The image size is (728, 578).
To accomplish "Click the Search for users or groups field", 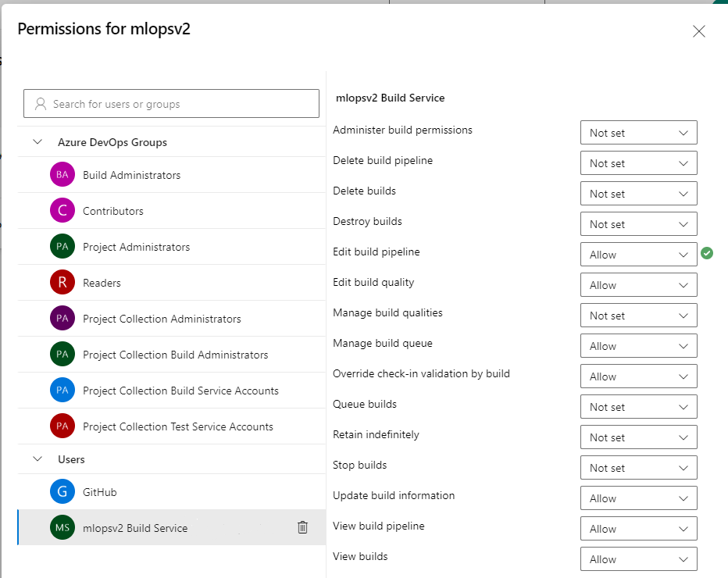I will [180, 104].
